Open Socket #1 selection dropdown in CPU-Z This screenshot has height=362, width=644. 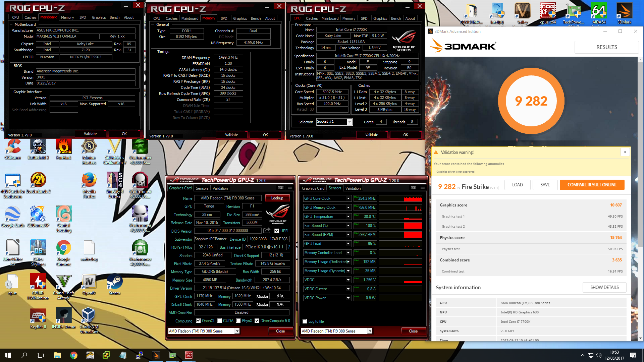[349, 122]
